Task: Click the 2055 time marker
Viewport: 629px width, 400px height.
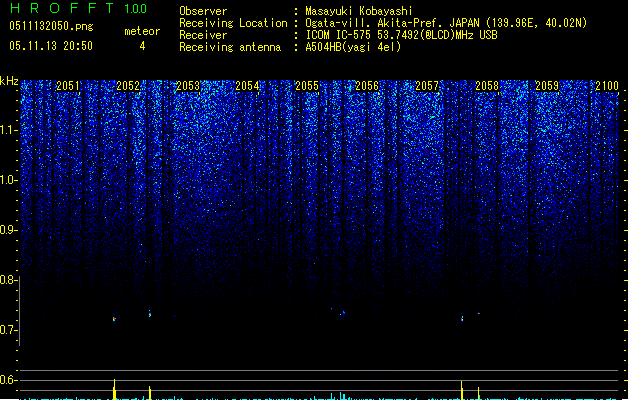Action: click(307, 86)
